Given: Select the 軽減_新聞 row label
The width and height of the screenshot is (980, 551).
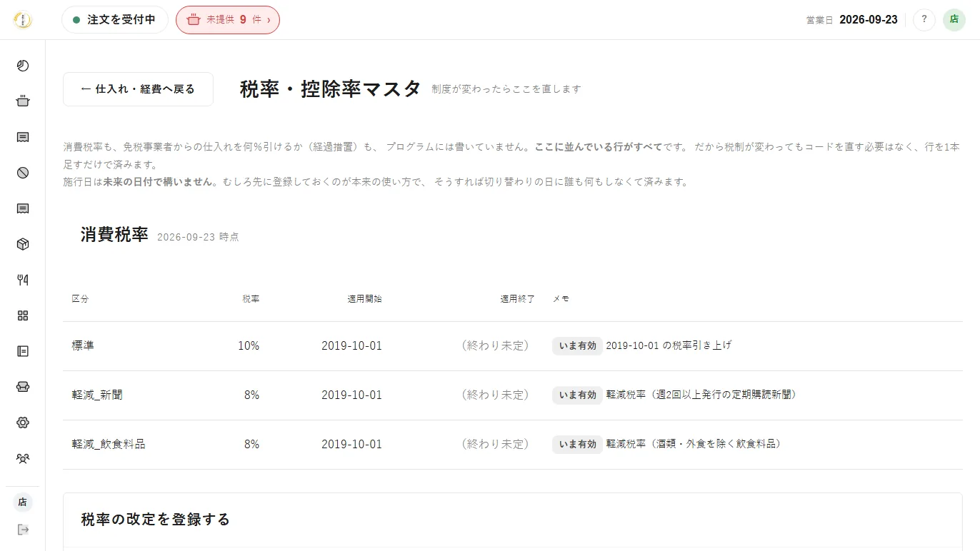Looking at the screenshot, I should tap(97, 395).
